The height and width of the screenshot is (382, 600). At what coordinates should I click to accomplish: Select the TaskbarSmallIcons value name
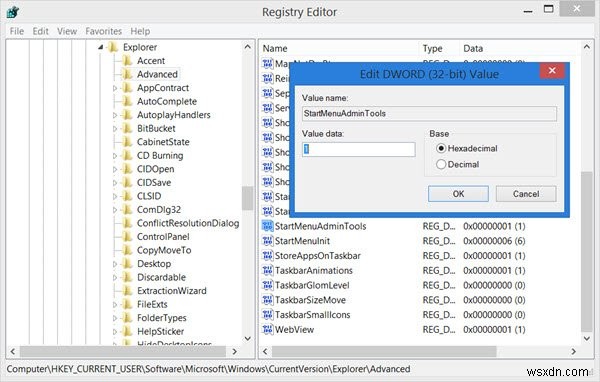click(312, 315)
